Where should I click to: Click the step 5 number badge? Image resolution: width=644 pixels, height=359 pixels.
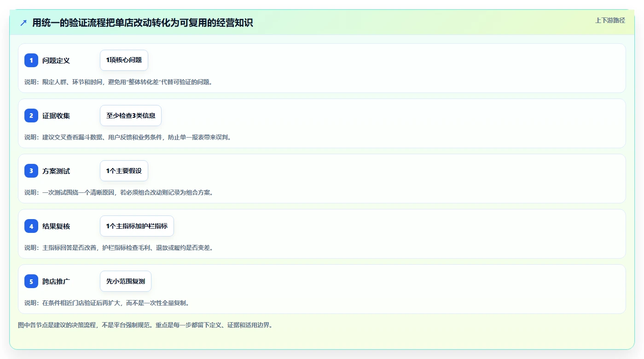click(x=31, y=281)
